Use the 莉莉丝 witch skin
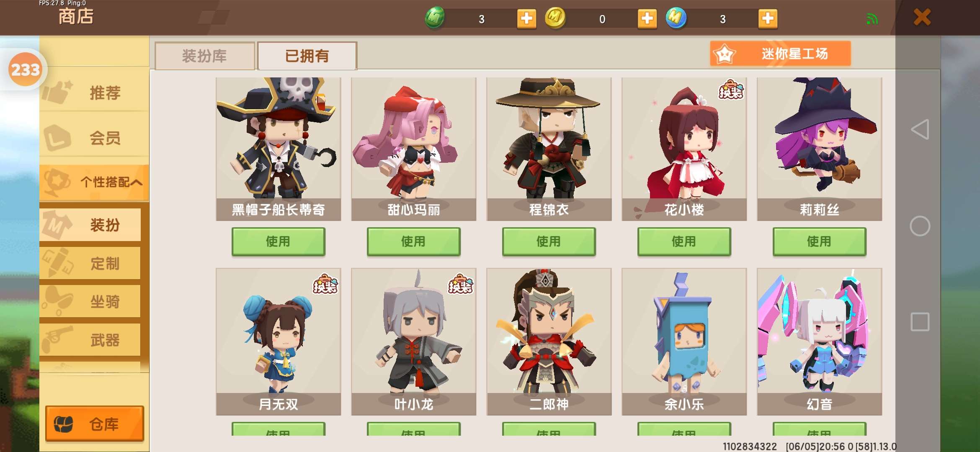The image size is (980, 452). coord(820,241)
